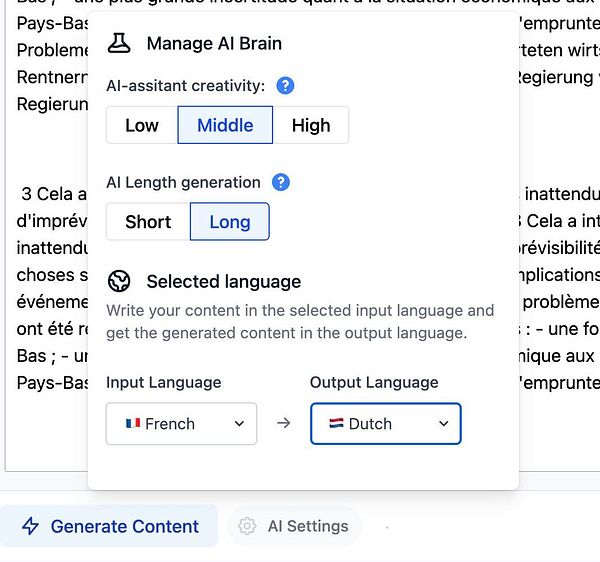Viewport: 600px width, 562px height.
Task: Choose Short length generation
Action: click(148, 222)
